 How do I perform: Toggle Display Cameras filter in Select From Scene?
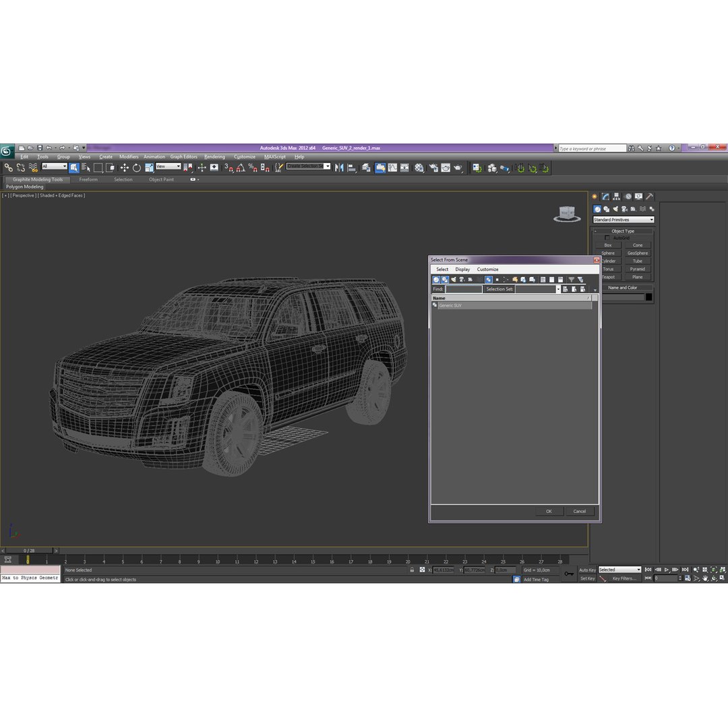tap(462, 280)
